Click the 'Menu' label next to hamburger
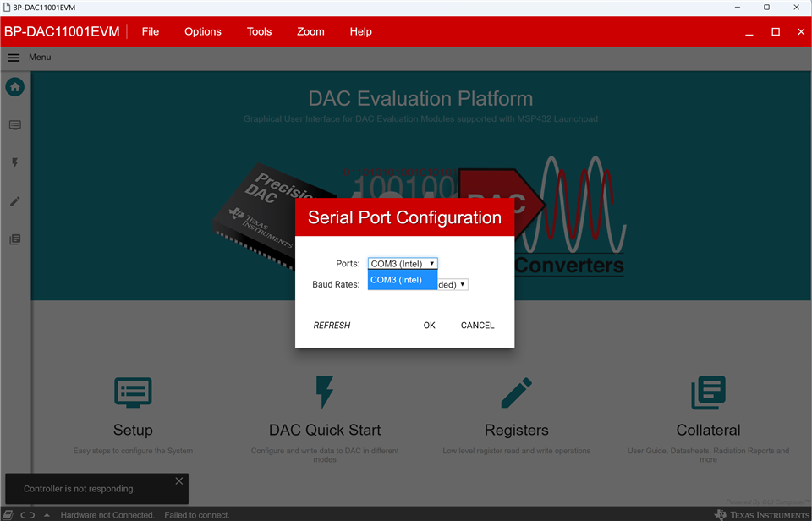 click(40, 57)
